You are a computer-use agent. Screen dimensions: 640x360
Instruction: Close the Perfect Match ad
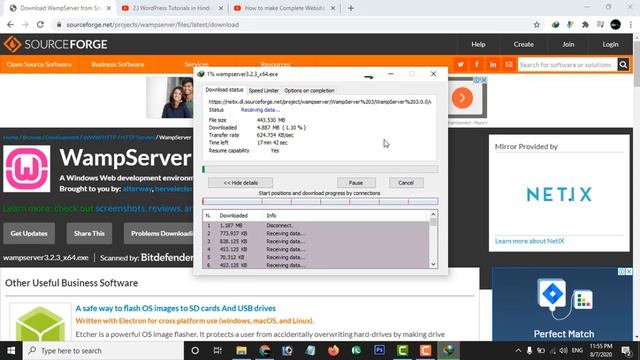coord(629,271)
